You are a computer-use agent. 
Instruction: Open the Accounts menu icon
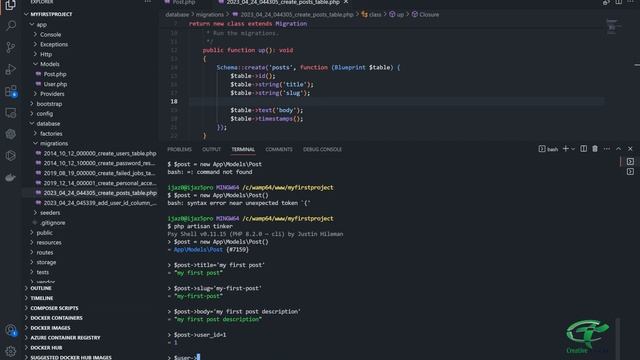(x=11, y=330)
